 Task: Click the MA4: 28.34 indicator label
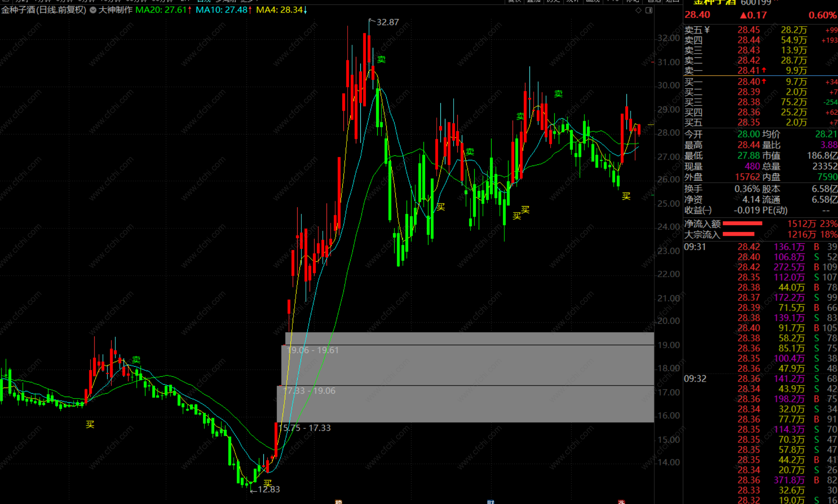pyautogui.click(x=281, y=10)
